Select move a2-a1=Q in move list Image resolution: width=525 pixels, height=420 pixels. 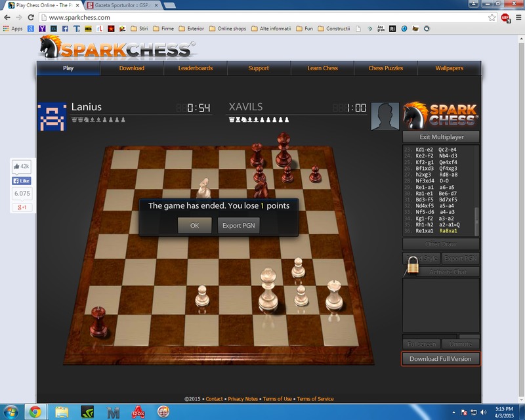click(450, 224)
